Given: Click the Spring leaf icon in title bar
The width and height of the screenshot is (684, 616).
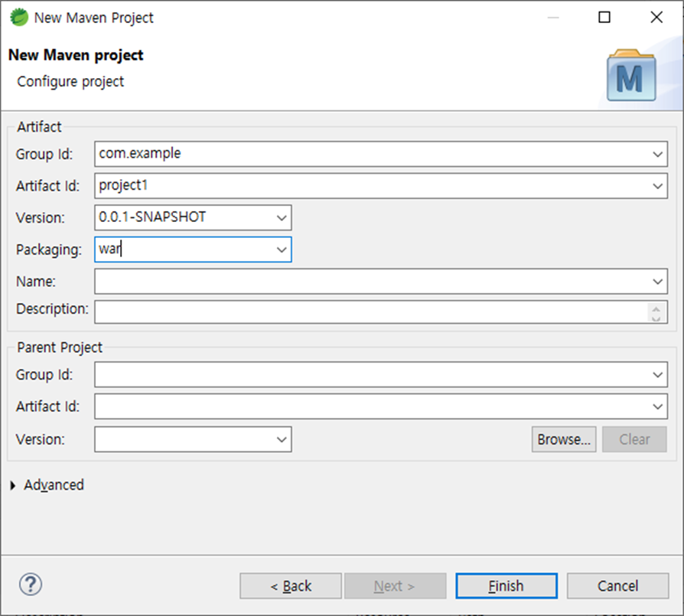Looking at the screenshot, I should point(19,18).
